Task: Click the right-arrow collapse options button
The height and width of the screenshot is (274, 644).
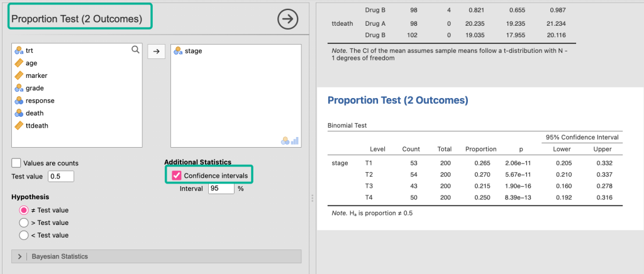Action: point(287,19)
